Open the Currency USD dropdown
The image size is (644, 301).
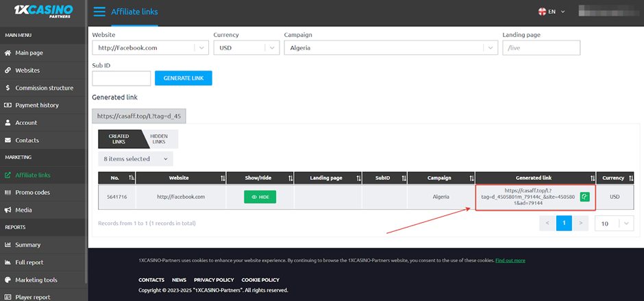(x=272, y=48)
